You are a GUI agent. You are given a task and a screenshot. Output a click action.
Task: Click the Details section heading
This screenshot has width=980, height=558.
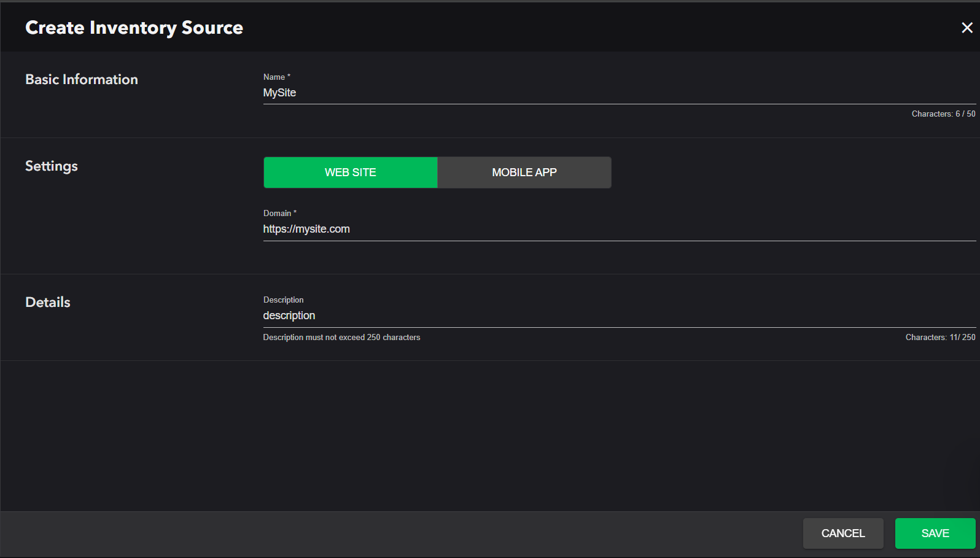coord(48,302)
